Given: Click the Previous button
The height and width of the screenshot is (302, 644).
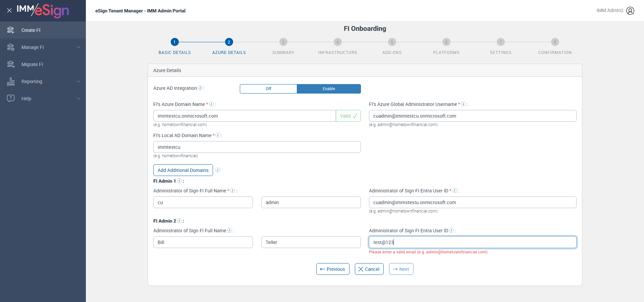Looking at the screenshot, I should point(333,269).
